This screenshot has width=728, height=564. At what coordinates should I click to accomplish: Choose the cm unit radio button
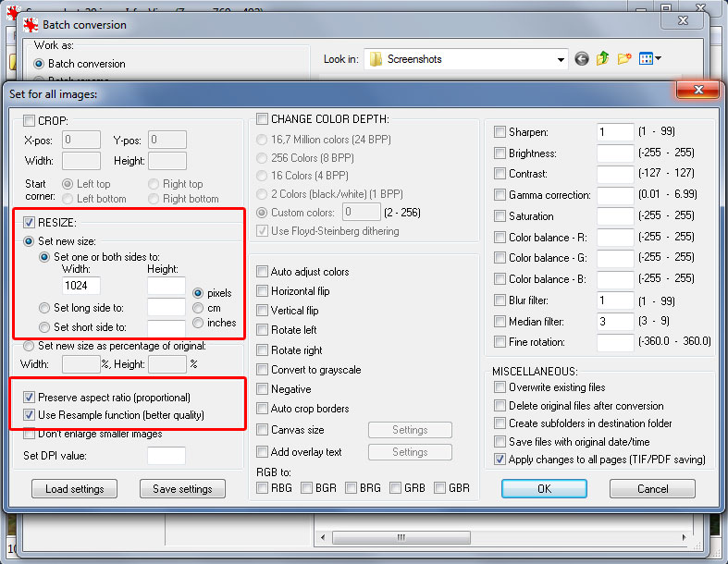[x=199, y=307]
